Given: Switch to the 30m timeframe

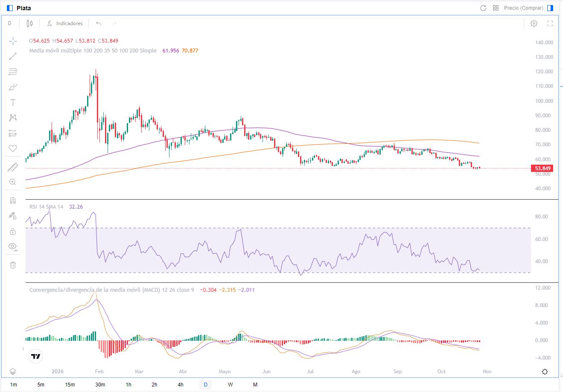Looking at the screenshot, I should tap(100, 385).
